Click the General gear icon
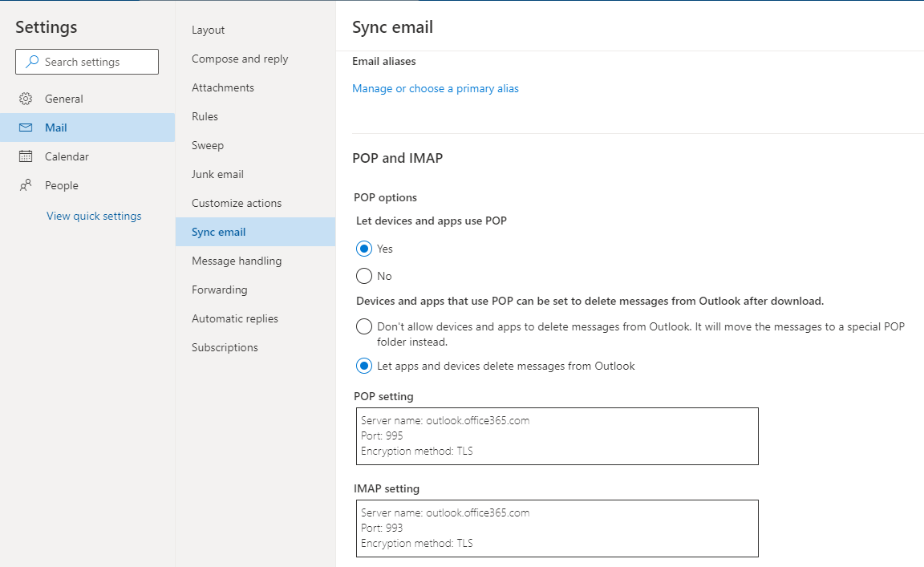 click(26, 99)
